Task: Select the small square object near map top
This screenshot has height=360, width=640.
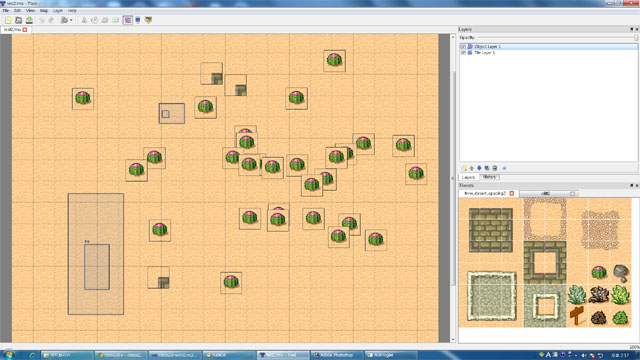Action: [x=165, y=114]
